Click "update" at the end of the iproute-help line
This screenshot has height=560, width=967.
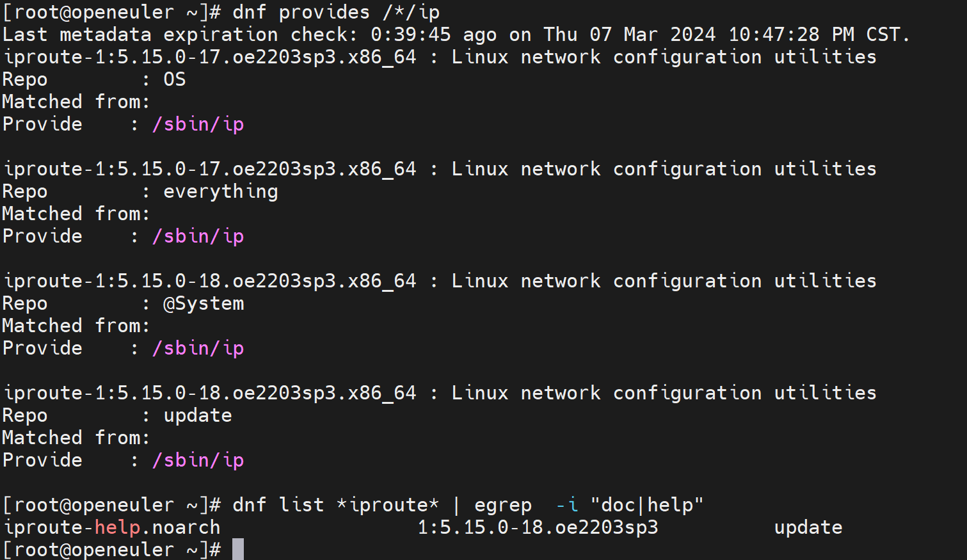808,527
